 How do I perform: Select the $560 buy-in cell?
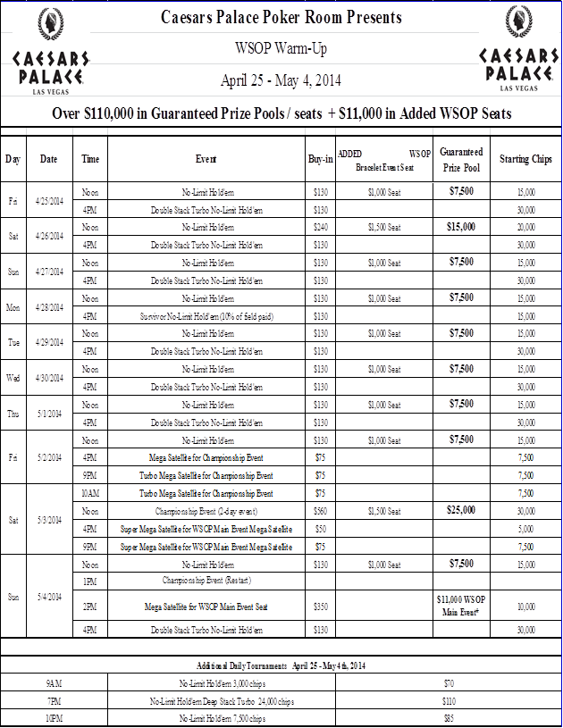(x=321, y=511)
